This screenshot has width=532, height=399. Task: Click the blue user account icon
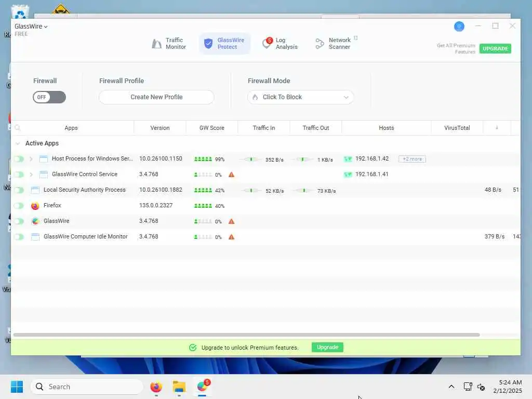pyautogui.click(x=459, y=26)
